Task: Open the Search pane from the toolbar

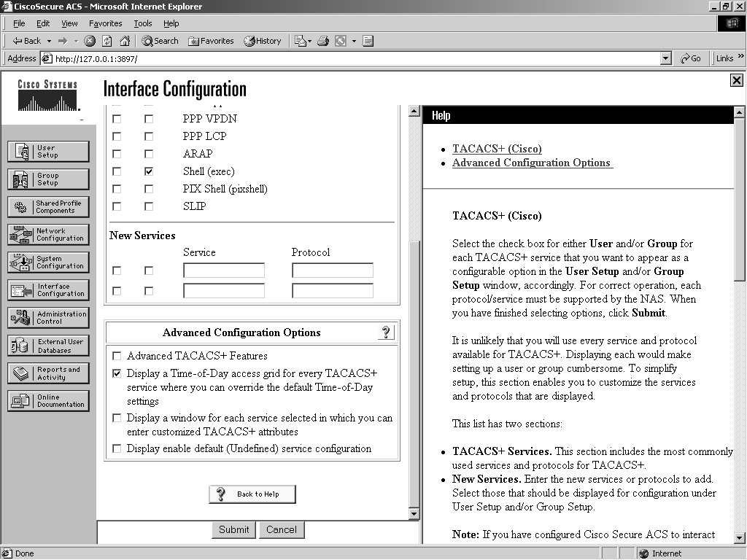Action: 160,41
